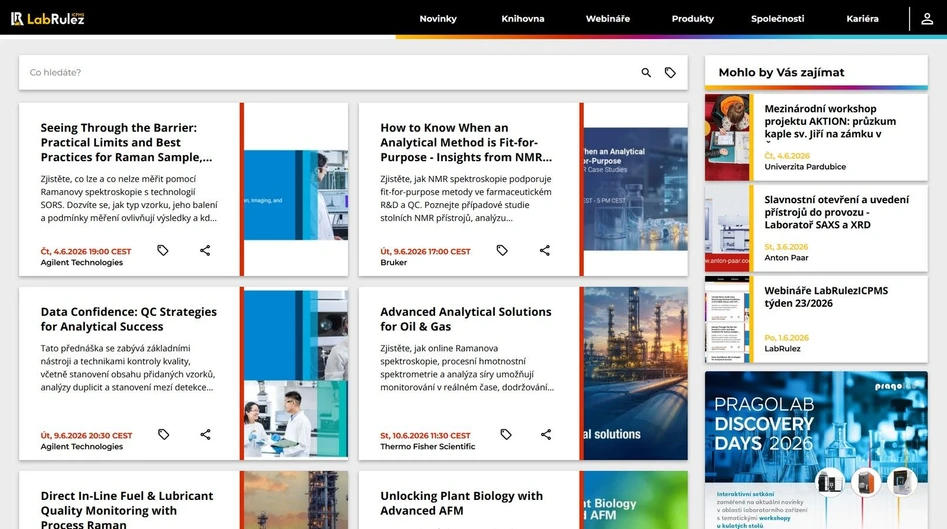Open Společnosti menu
The width and height of the screenshot is (947, 529).
click(777, 19)
